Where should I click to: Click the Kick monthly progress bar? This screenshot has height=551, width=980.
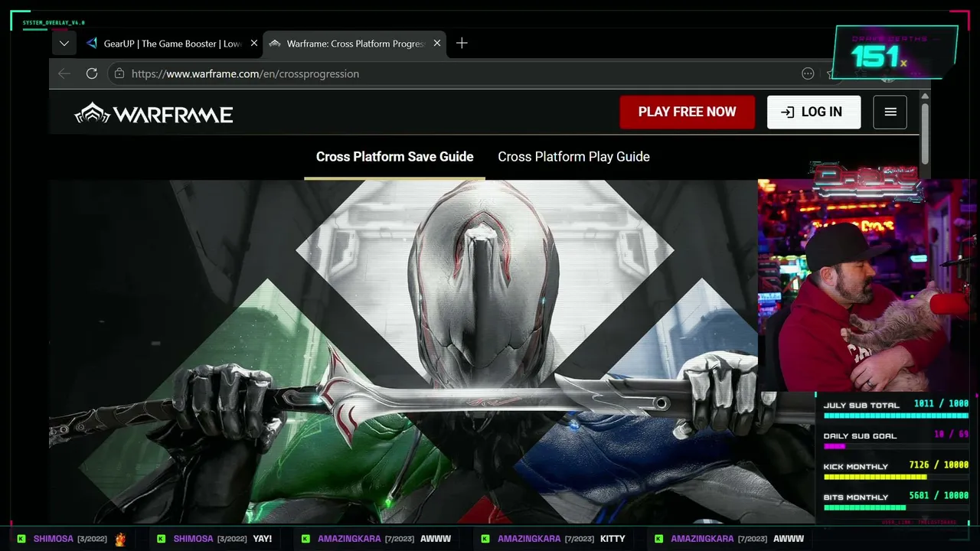[x=896, y=477]
